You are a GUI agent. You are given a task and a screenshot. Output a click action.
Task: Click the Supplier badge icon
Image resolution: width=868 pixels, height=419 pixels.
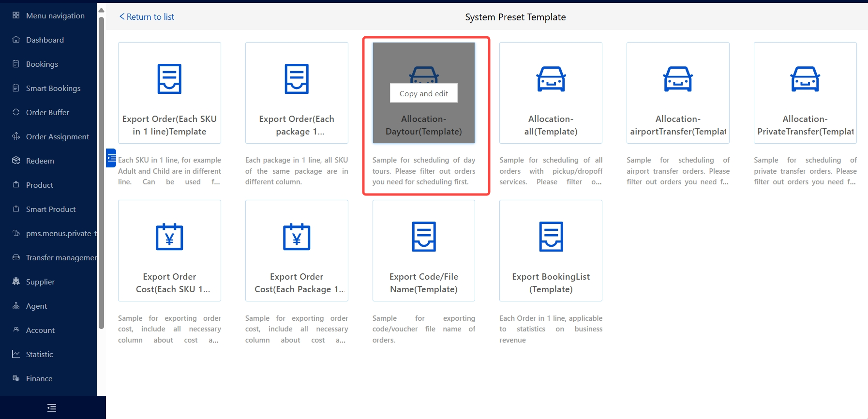click(x=16, y=282)
